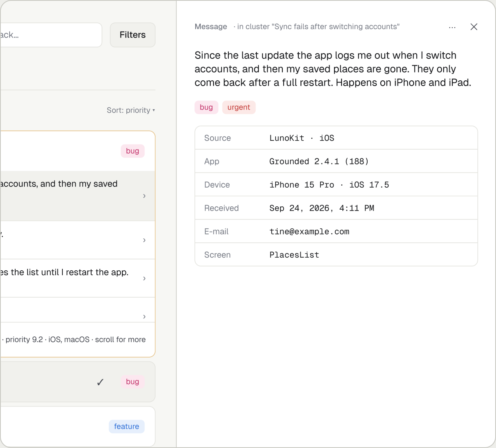496x448 pixels.
Task: Open the 'restart the app' message row chevron
Action: pyautogui.click(x=144, y=278)
